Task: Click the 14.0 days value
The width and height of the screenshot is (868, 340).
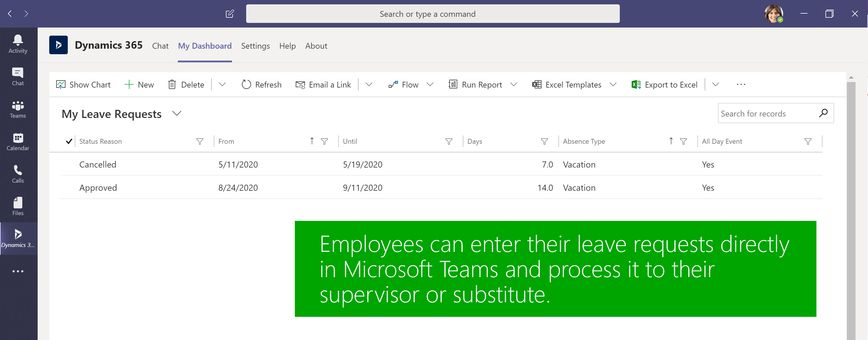Action: point(545,188)
